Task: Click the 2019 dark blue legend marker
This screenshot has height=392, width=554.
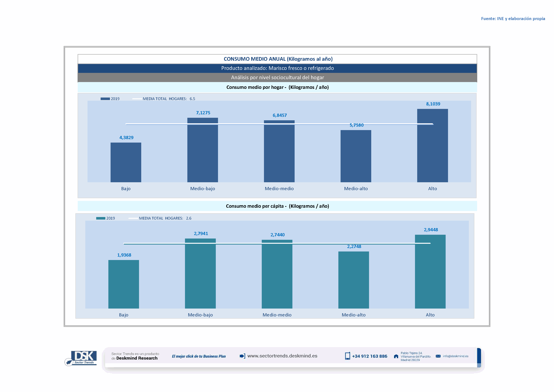Action: click(105, 99)
